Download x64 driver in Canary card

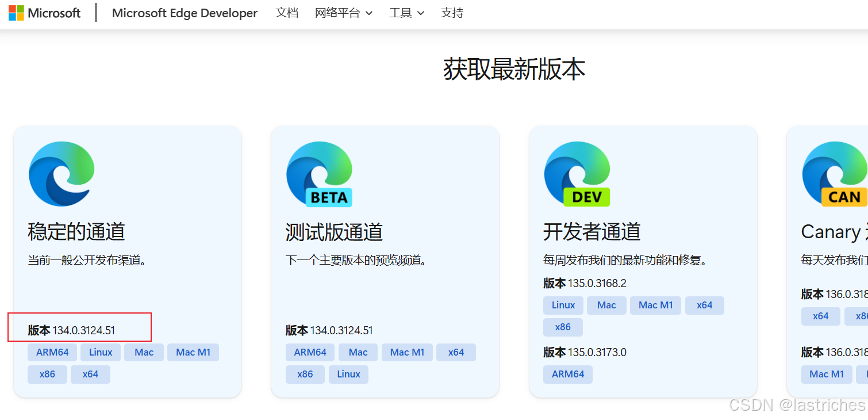(821, 316)
